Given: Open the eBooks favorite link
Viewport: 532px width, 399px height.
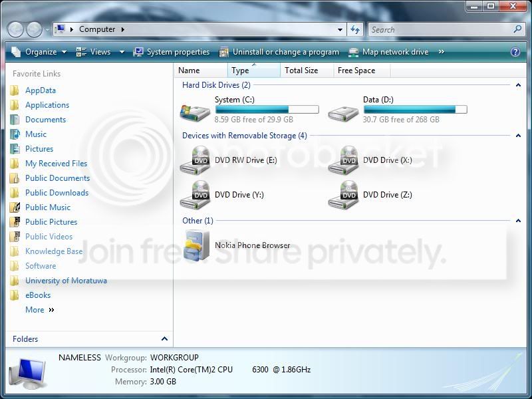Looking at the screenshot, I should point(38,295).
